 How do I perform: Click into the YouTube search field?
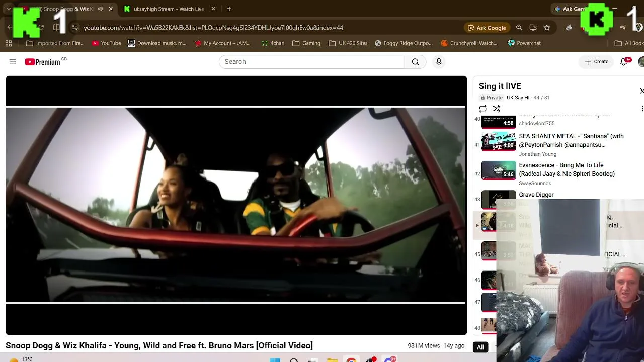coord(312,62)
